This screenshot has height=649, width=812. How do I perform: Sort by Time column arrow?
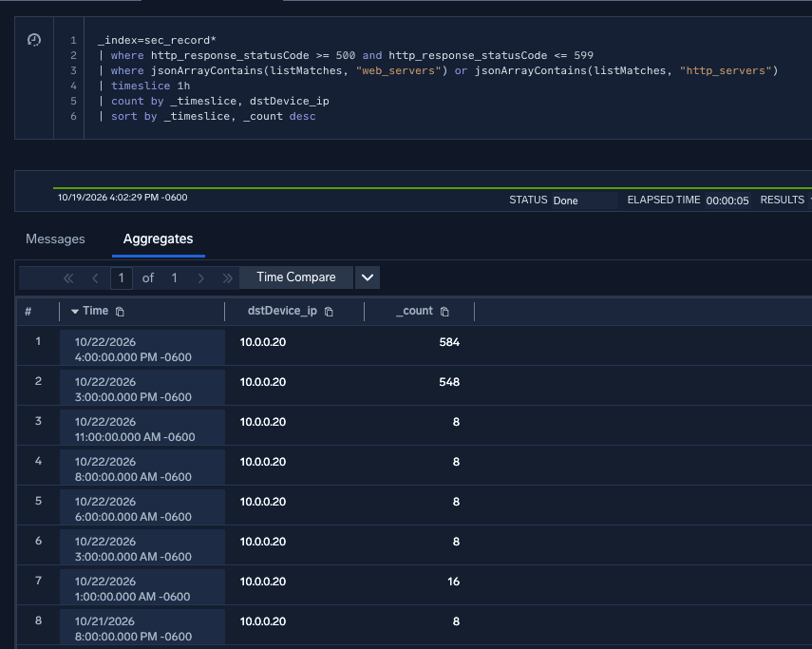(75, 312)
